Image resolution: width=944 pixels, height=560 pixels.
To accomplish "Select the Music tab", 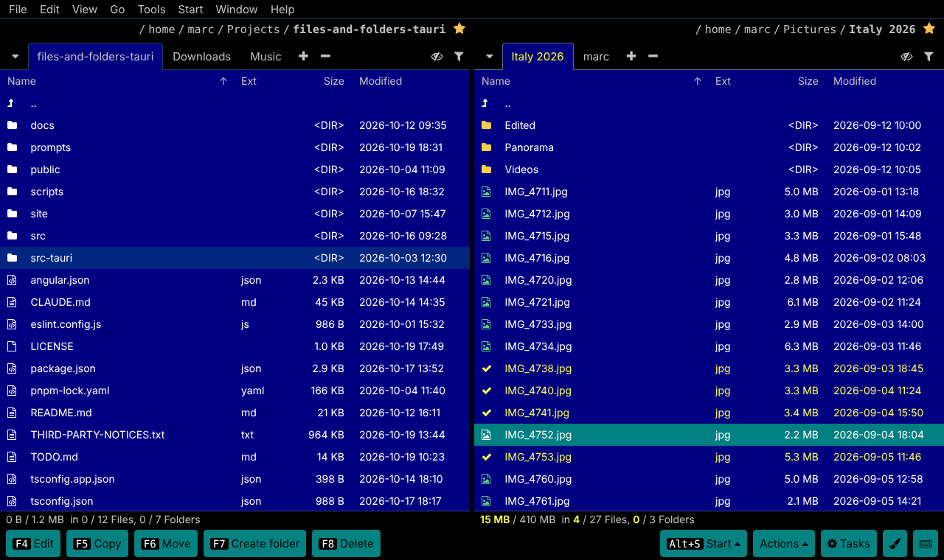I will click(x=265, y=57).
